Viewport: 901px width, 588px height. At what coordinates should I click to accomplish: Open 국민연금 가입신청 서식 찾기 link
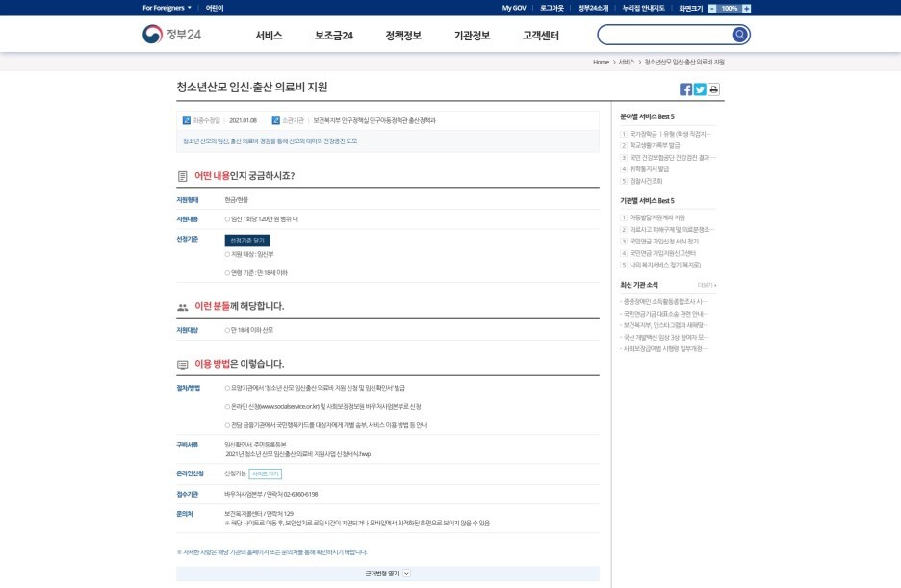[x=664, y=242]
